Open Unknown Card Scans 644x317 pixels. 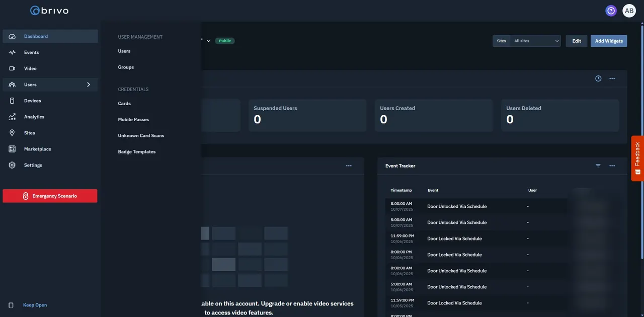click(141, 136)
